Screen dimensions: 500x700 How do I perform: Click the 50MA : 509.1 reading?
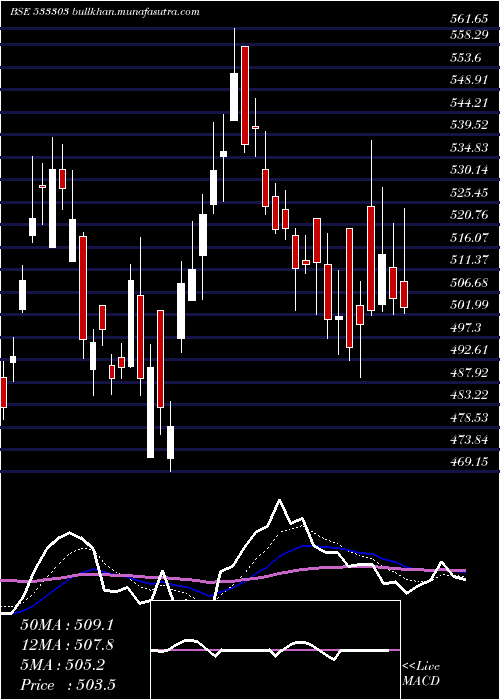tap(67, 625)
